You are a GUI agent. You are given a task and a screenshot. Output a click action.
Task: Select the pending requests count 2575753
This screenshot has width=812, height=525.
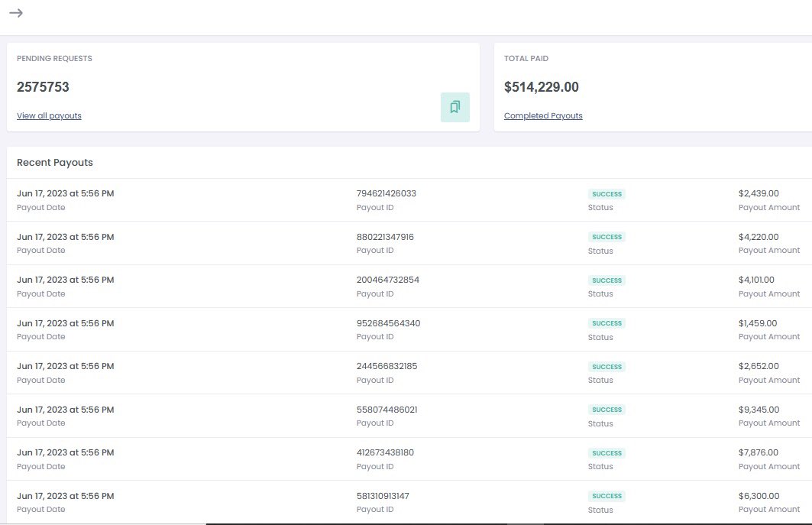coord(43,87)
